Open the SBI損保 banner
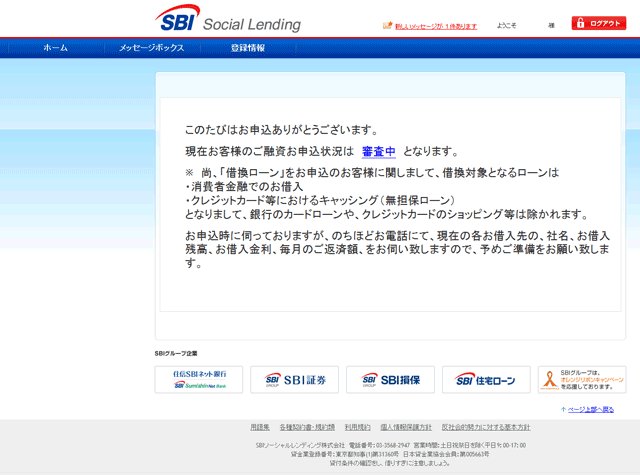This screenshot has width=640, height=475. point(390,380)
